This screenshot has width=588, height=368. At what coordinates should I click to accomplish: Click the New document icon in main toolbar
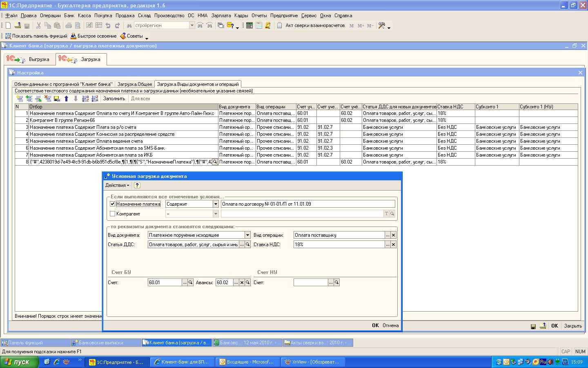click(8, 25)
